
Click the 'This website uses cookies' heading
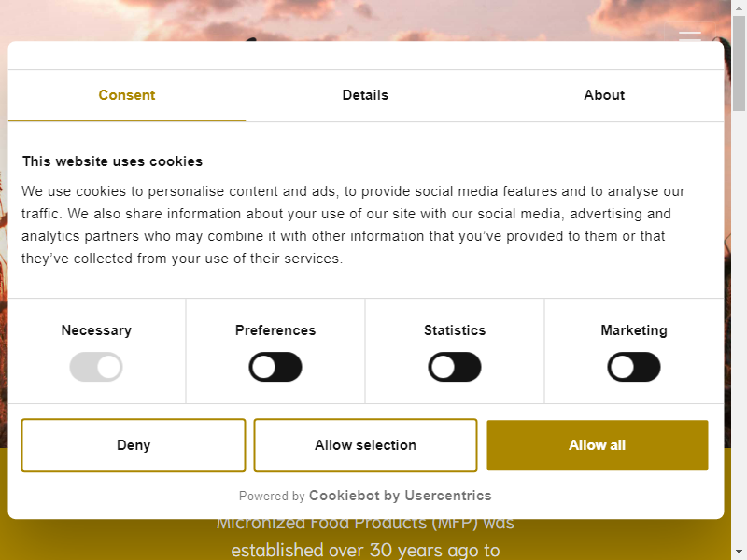(x=112, y=161)
